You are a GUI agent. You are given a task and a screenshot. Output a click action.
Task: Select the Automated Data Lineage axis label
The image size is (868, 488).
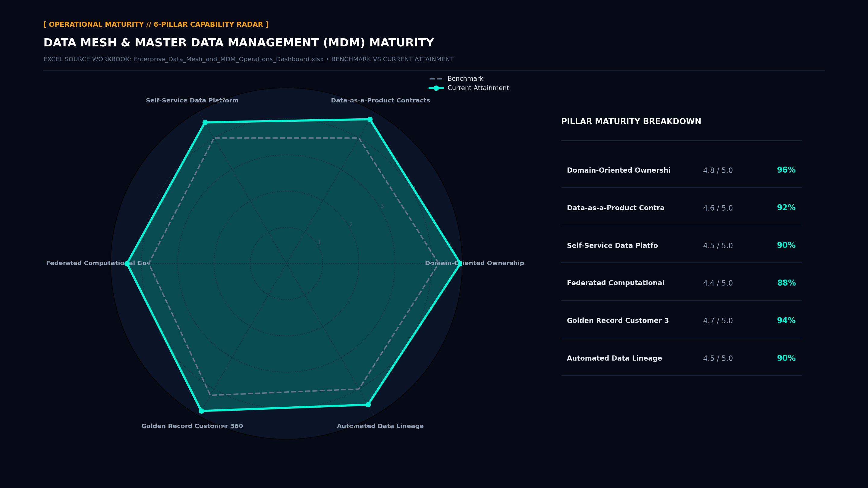[380, 426]
